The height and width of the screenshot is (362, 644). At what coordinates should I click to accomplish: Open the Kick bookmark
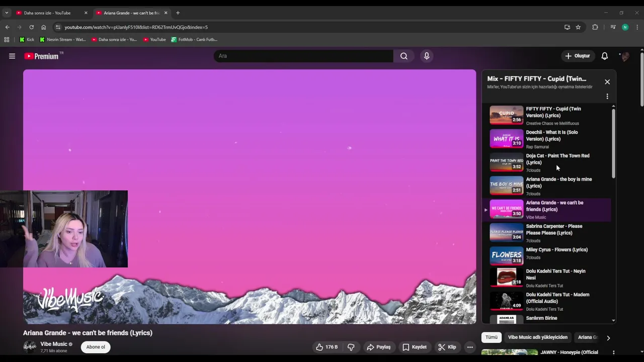[x=27, y=39]
